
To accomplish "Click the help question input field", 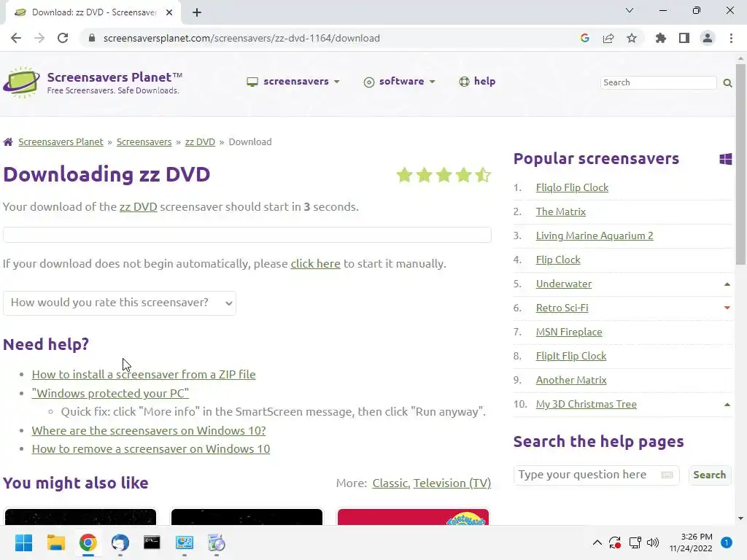I will click(597, 475).
